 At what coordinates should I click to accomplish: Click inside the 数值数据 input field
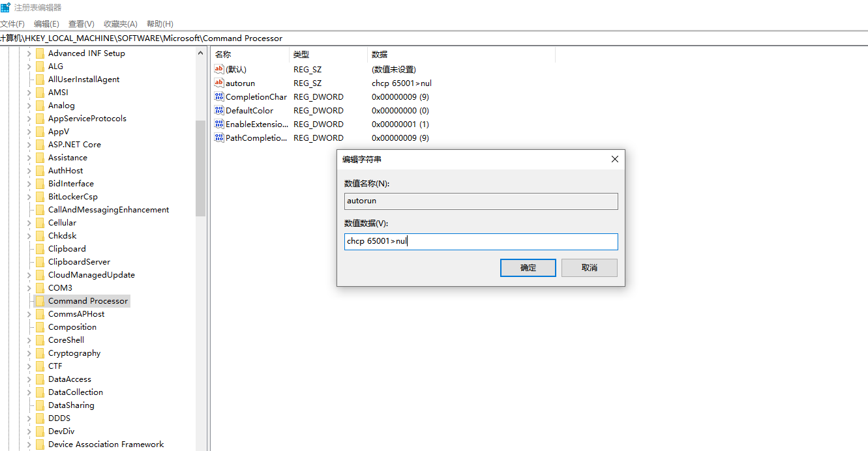(481, 241)
